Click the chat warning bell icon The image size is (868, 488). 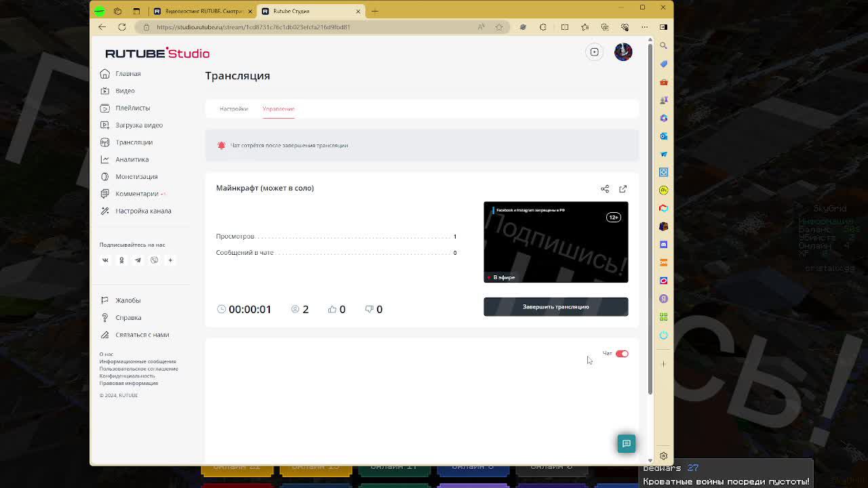pyautogui.click(x=221, y=145)
